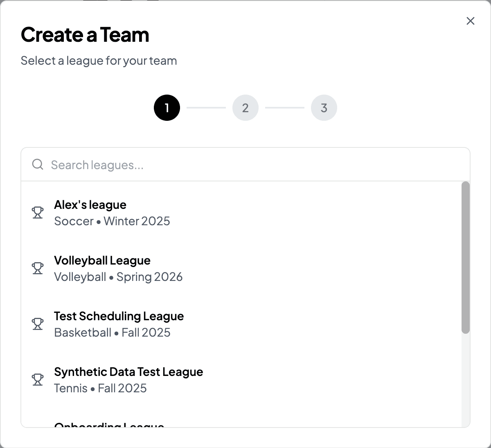Click the trophy icon beside Alex's league
Viewport: 491px width, 448px height.
tap(38, 213)
